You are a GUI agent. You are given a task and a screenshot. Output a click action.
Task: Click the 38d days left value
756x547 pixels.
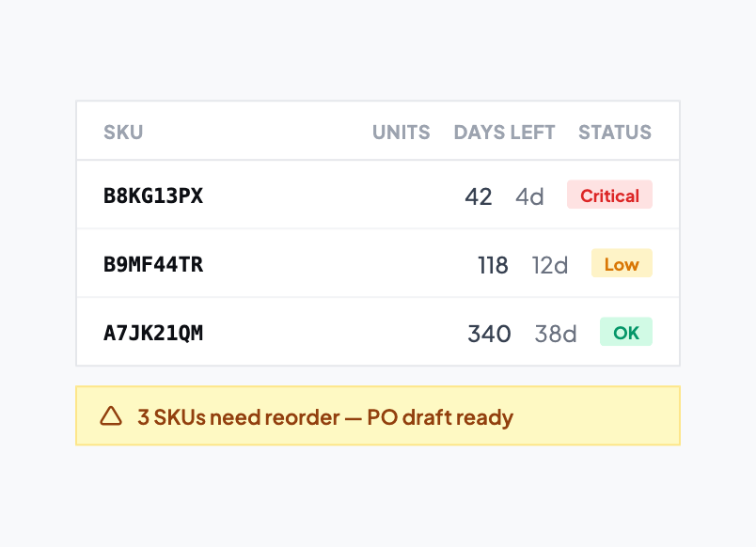point(556,334)
